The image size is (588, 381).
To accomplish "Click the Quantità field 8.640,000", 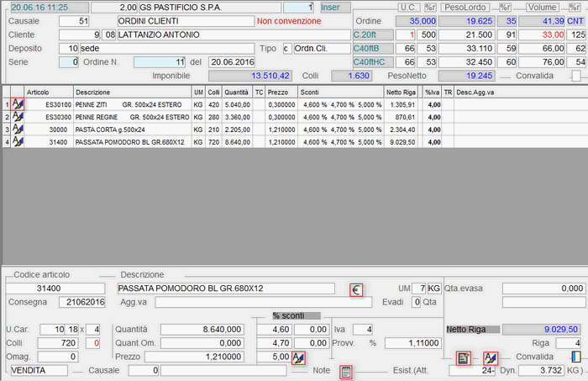I will click(202, 329).
